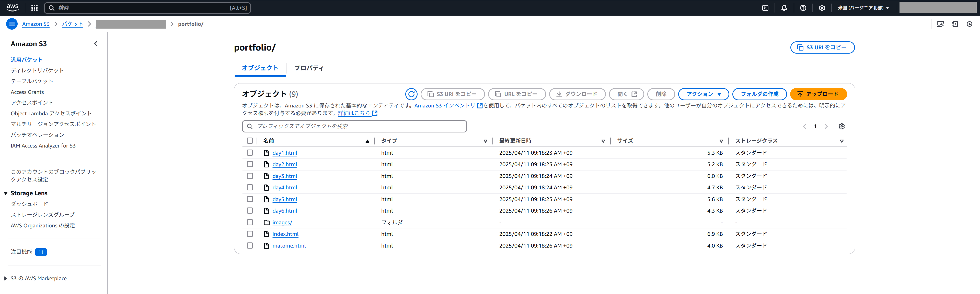Focus the top AWS 検索 search bar
The height and width of the screenshot is (294, 980).
point(147,8)
